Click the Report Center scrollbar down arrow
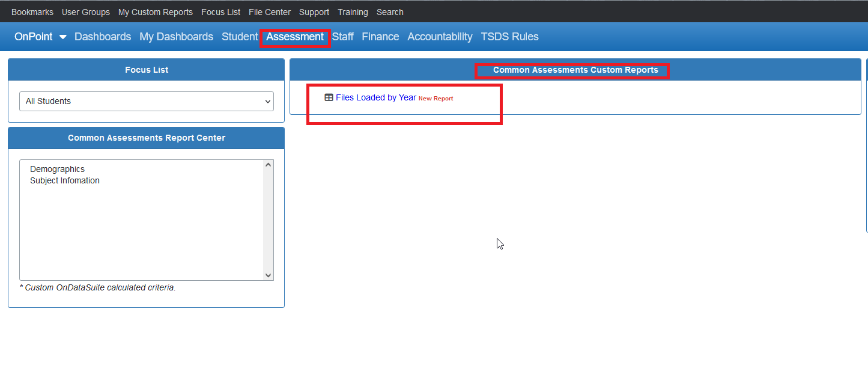Screen dimensions: 868x374 (x=268, y=275)
